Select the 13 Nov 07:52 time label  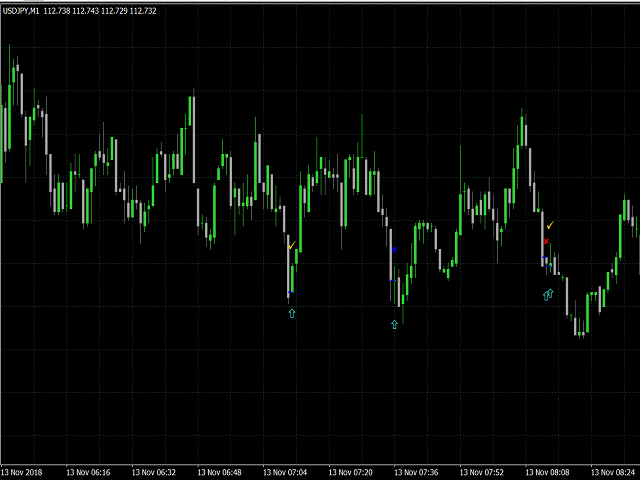(x=481, y=472)
